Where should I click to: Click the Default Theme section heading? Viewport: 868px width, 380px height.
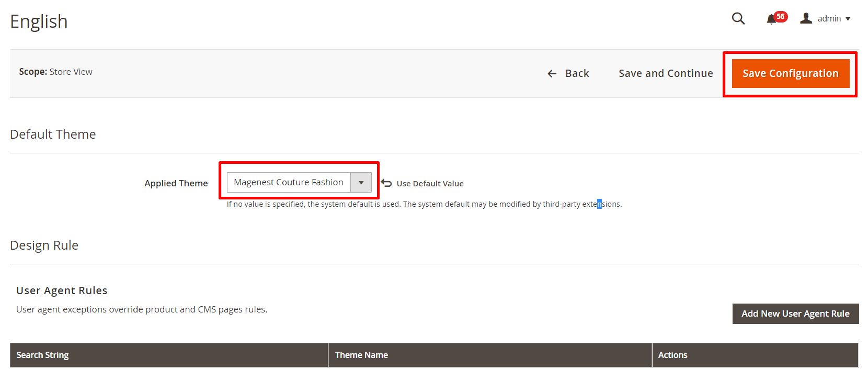53,135
